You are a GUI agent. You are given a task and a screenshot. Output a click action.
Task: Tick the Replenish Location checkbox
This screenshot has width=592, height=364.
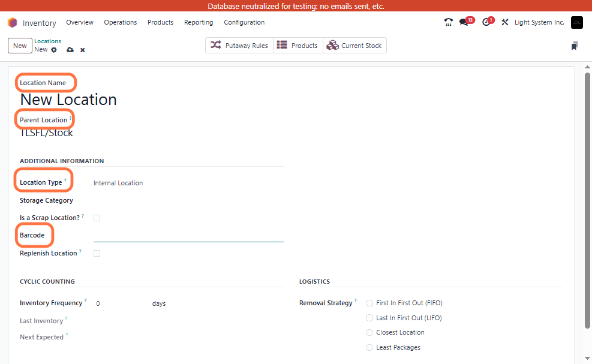(x=97, y=254)
